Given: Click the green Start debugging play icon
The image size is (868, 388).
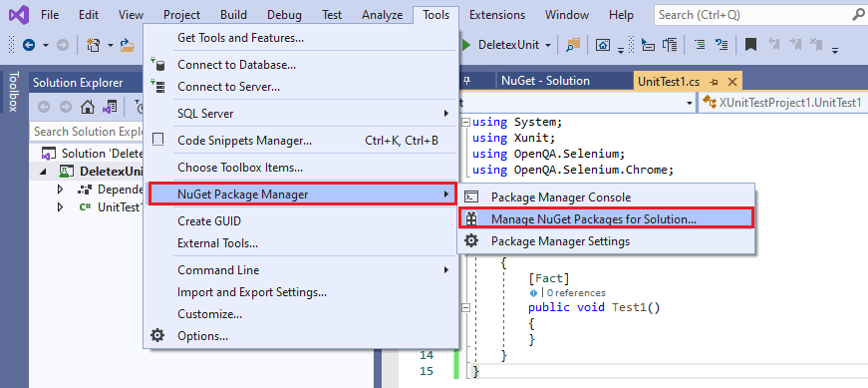Looking at the screenshot, I should coord(466,45).
